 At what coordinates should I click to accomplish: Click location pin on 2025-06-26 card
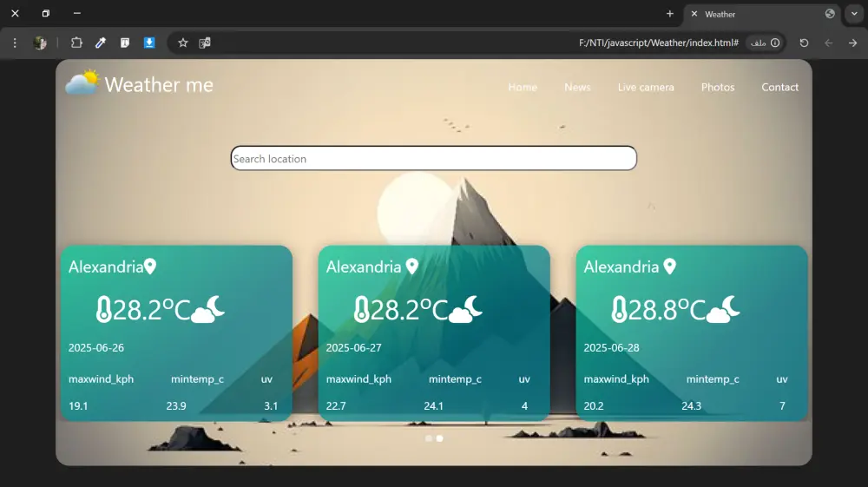coord(150,267)
